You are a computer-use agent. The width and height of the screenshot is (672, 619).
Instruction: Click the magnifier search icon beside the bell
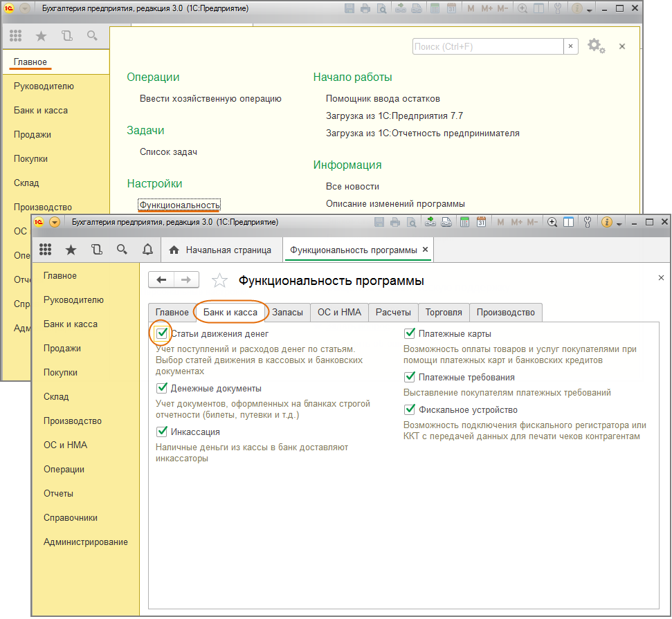tap(122, 250)
